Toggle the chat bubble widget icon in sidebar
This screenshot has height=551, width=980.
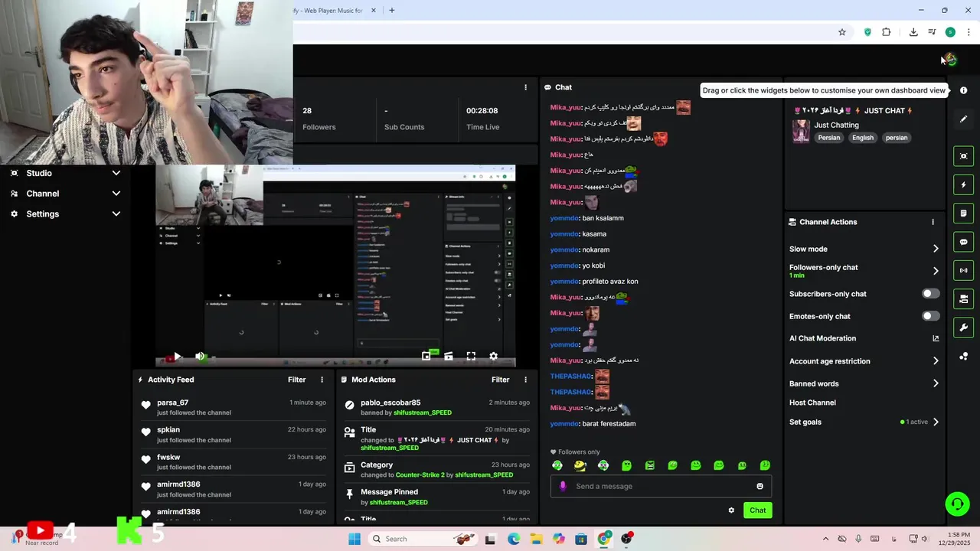click(x=963, y=242)
